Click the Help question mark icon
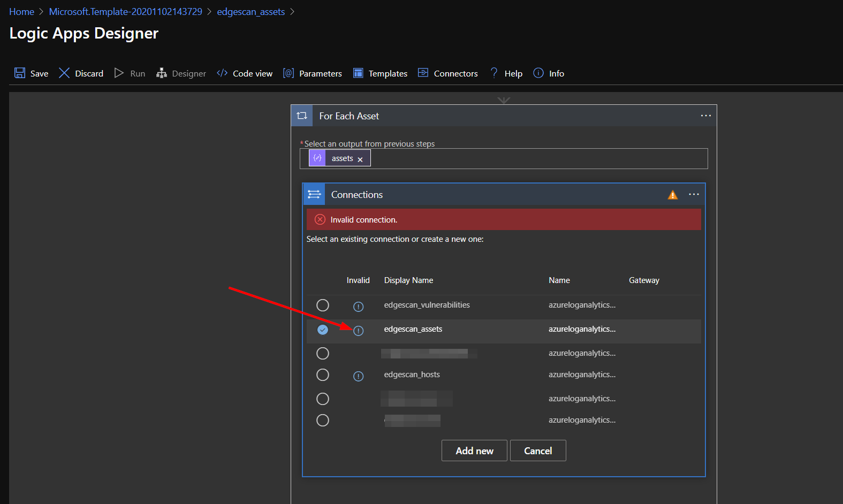The width and height of the screenshot is (843, 504). point(493,73)
